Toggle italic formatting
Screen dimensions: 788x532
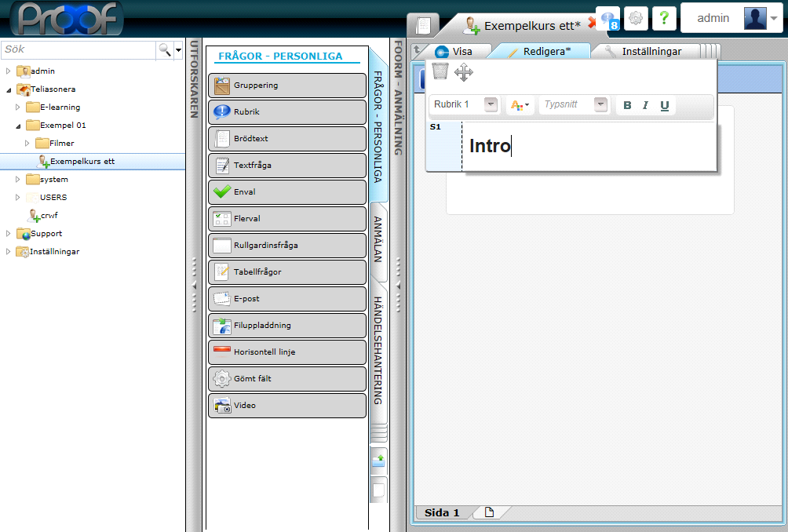coord(645,105)
